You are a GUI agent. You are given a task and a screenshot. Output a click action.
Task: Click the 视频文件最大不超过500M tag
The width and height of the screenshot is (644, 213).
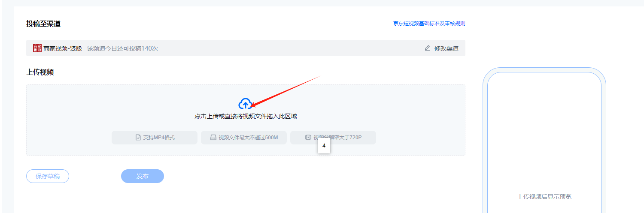coord(248,138)
